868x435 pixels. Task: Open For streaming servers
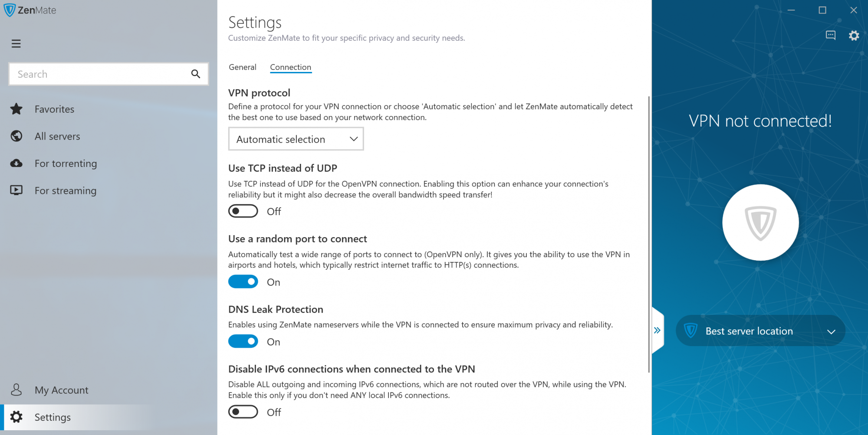click(65, 191)
